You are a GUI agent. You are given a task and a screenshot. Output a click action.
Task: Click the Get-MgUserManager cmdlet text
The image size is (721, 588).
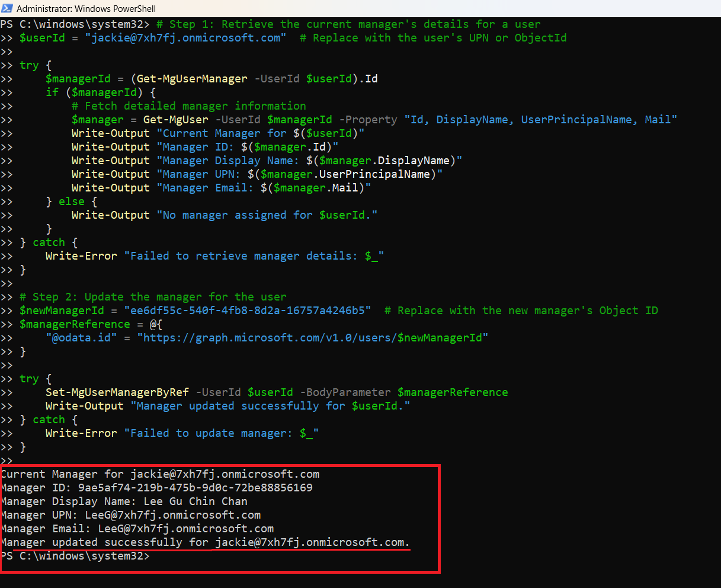click(192, 79)
